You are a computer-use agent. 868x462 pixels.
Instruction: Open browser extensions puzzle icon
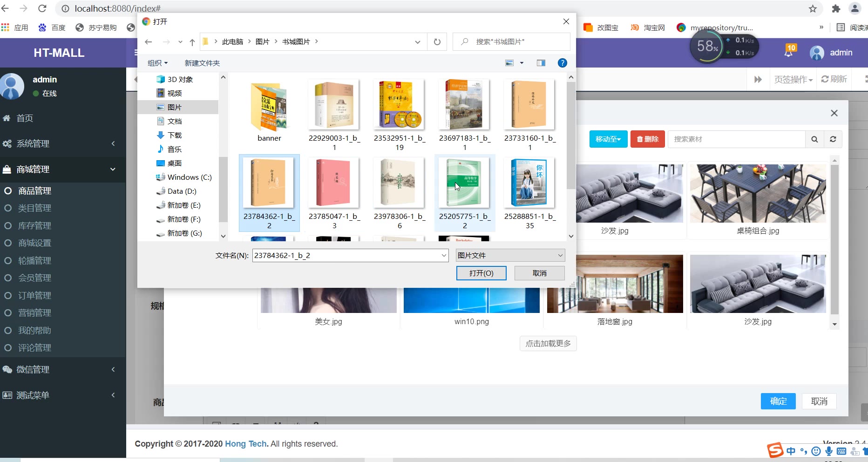click(x=836, y=8)
